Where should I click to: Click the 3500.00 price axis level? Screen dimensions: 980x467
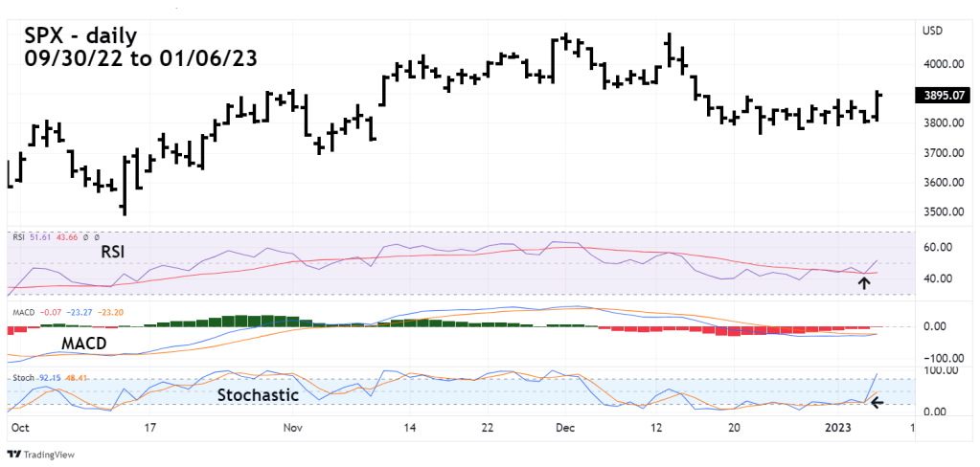943,212
